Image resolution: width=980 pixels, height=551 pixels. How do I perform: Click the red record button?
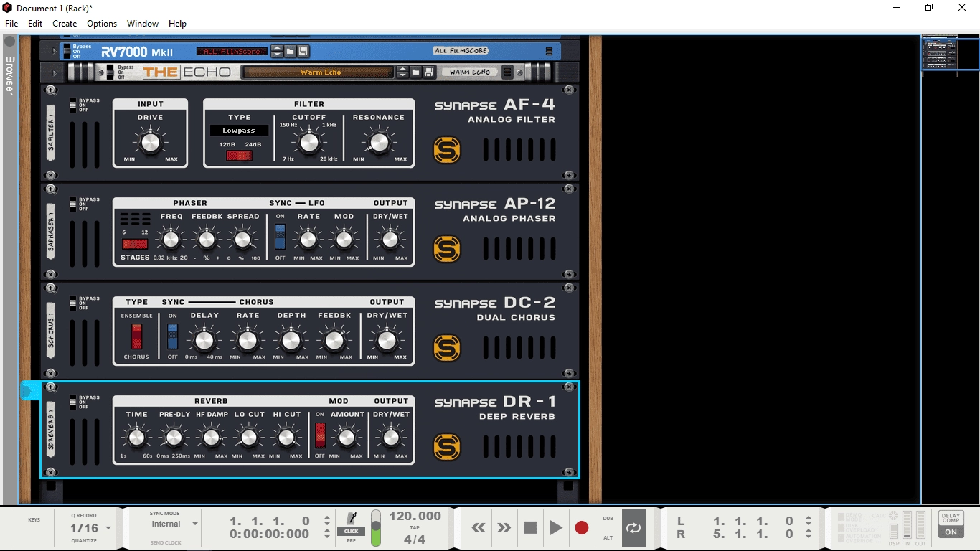point(582,528)
